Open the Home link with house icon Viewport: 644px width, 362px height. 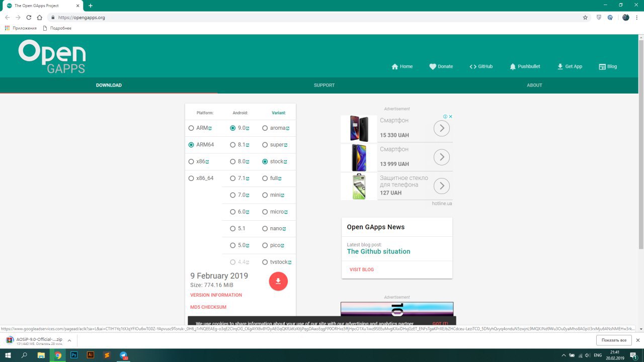[402, 66]
